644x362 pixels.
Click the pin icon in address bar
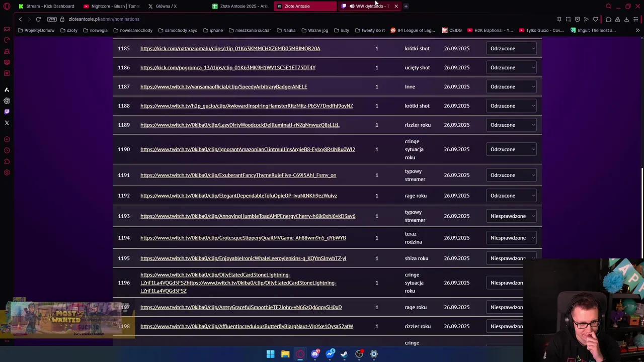(x=559, y=19)
